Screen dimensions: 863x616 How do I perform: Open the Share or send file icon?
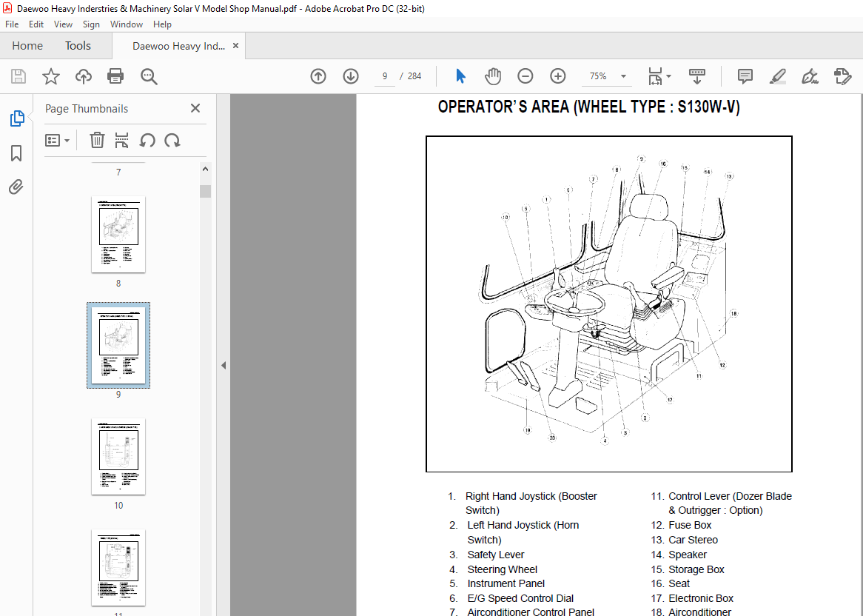[x=842, y=76]
